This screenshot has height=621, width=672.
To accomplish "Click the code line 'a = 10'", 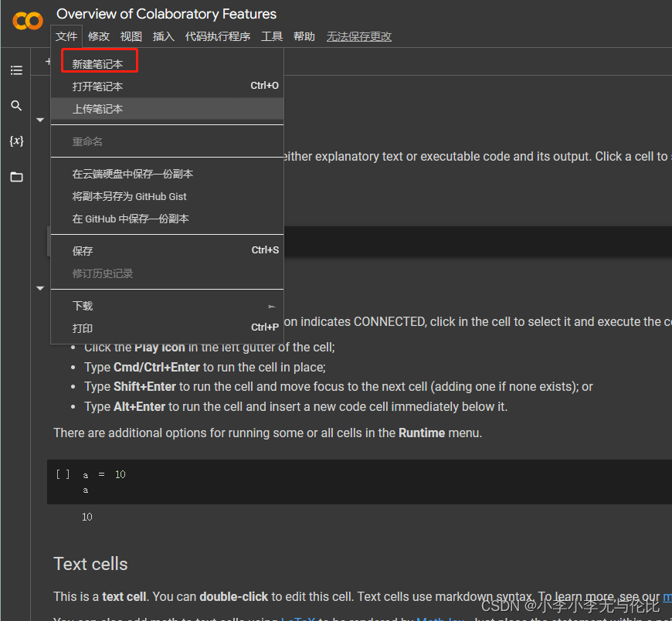I will 104,474.
